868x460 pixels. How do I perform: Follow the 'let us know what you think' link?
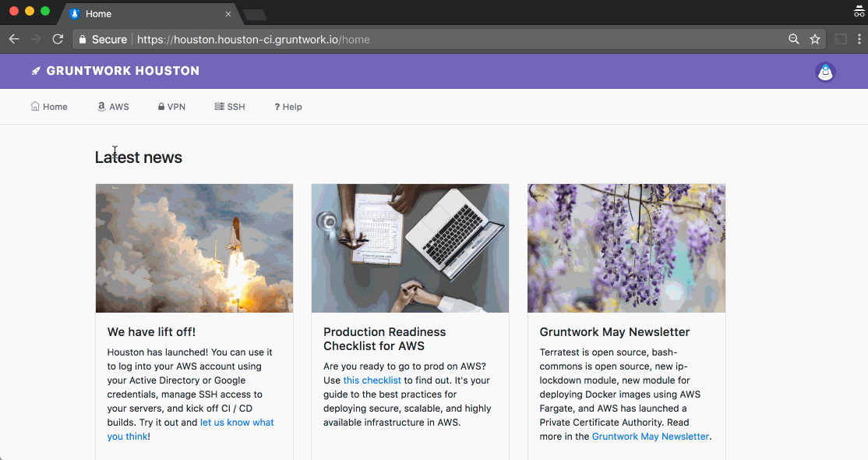tap(190, 430)
